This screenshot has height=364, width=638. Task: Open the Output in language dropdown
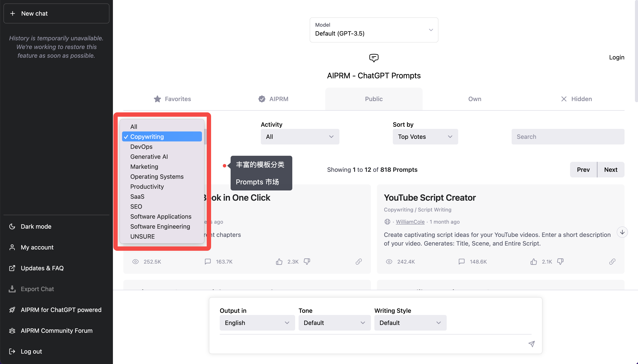[x=257, y=323]
